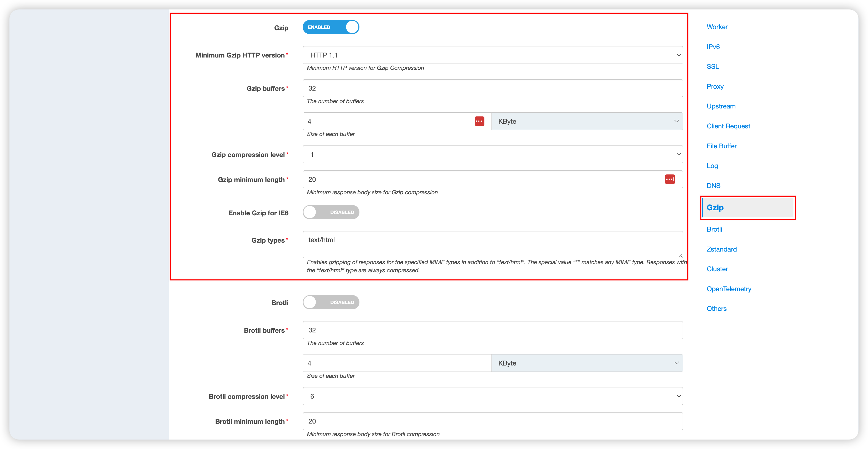This screenshot has height=449, width=868.
Task: Focus the Brotli minimum length field
Action: [493, 421]
